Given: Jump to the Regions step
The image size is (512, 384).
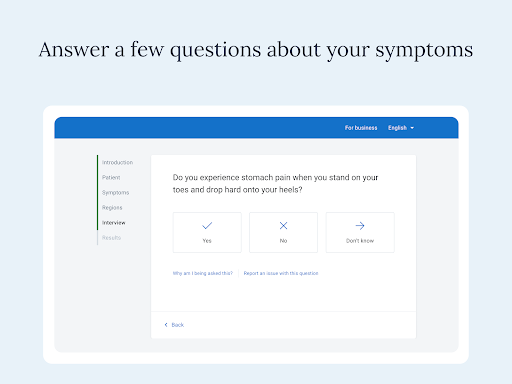Looking at the screenshot, I should tap(112, 208).
